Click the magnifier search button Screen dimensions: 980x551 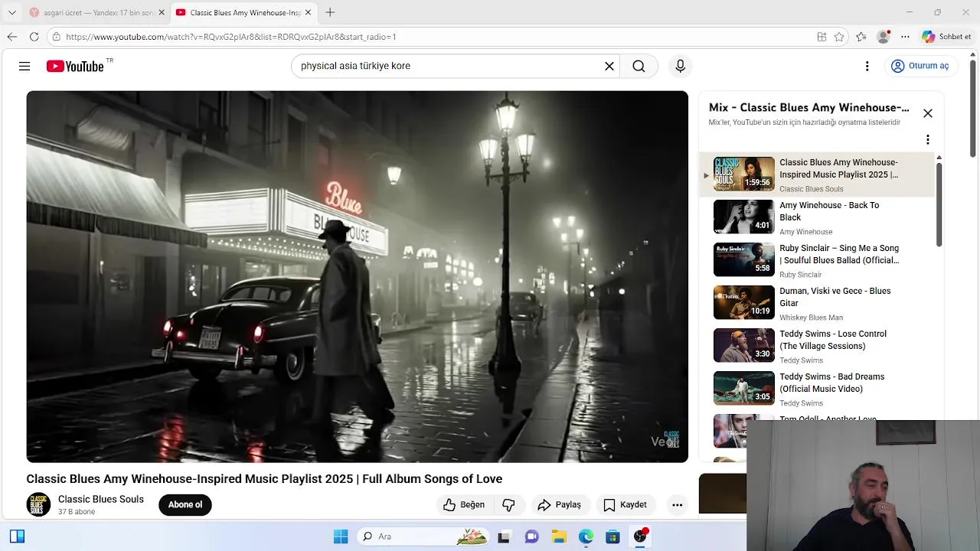639,67
